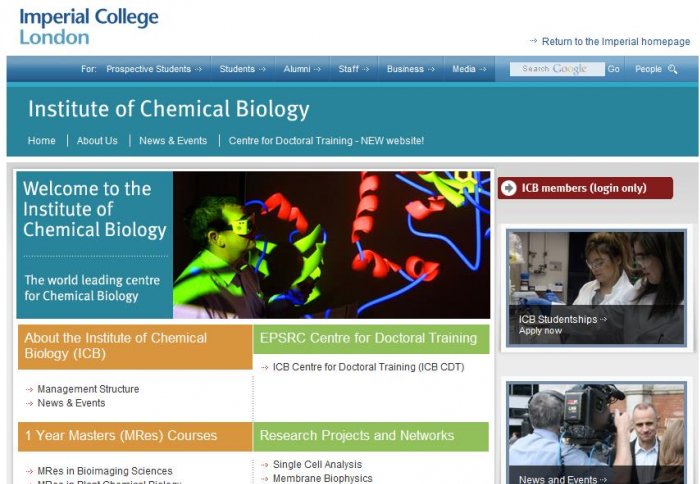This screenshot has width=700, height=484.
Task: Open the News & Events tab
Action: (x=173, y=141)
